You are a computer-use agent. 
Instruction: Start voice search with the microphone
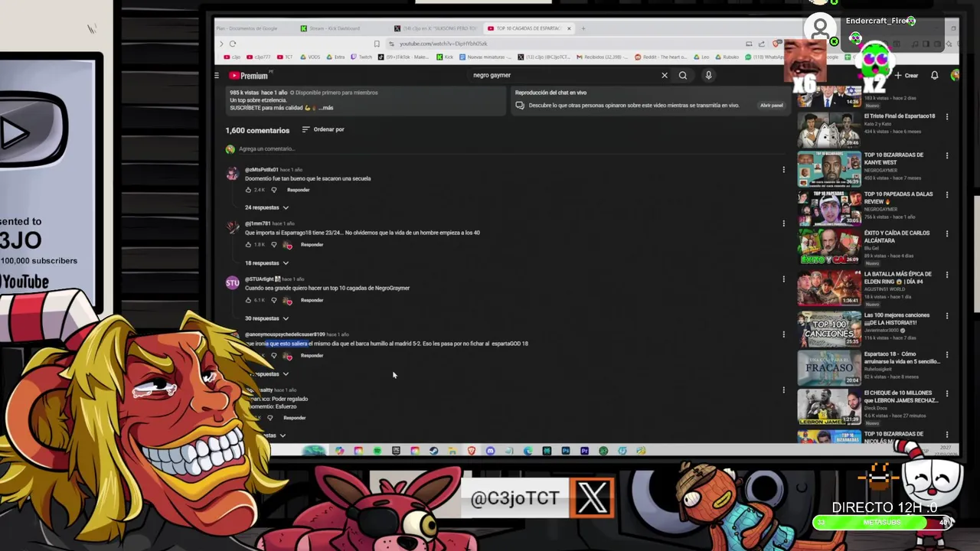click(x=708, y=75)
